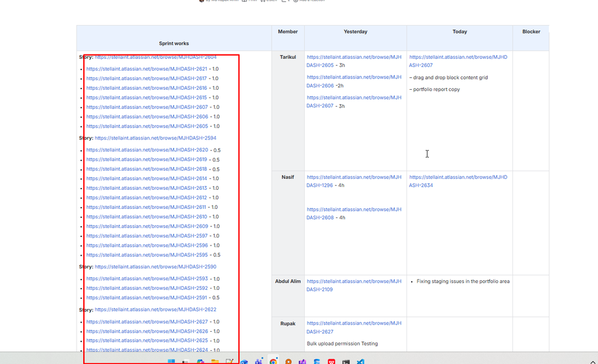Click 'Bulk upload permission Testing' text

(x=342, y=344)
